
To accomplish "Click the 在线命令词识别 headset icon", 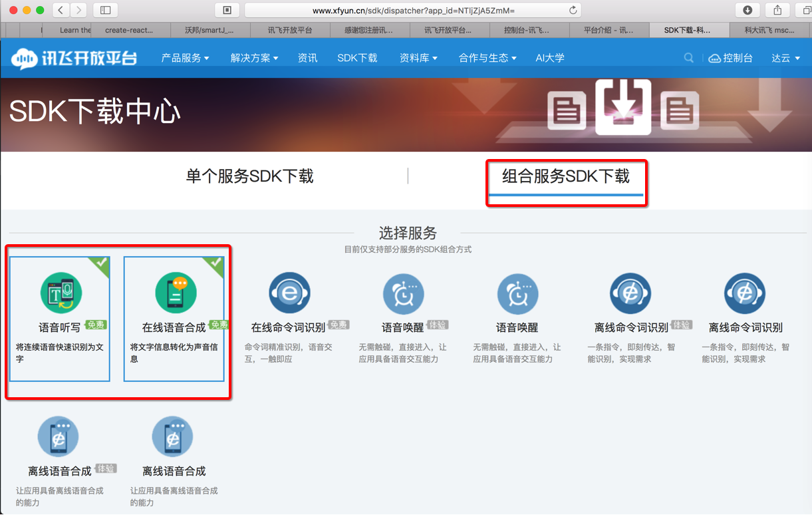I will (289, 293).
